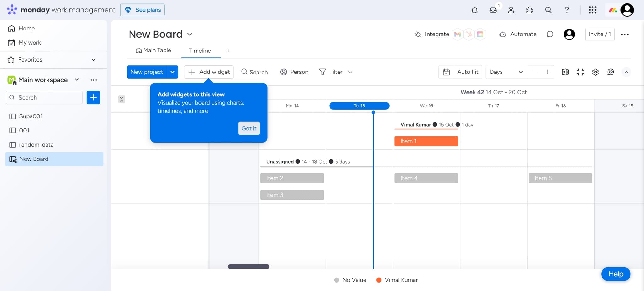The width and height of the screenshot is (644, 291).
Task: Click the calendar today icon
Action: (x=446, y=72)
